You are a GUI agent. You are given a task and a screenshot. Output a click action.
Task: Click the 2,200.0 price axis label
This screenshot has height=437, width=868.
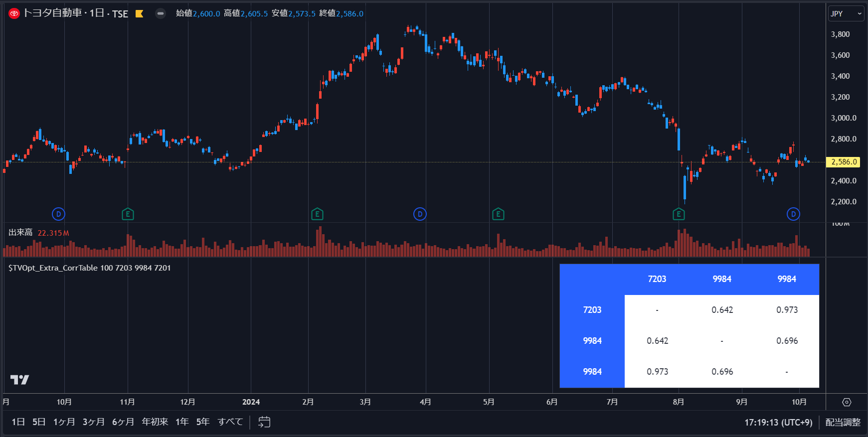click(844, 202)
